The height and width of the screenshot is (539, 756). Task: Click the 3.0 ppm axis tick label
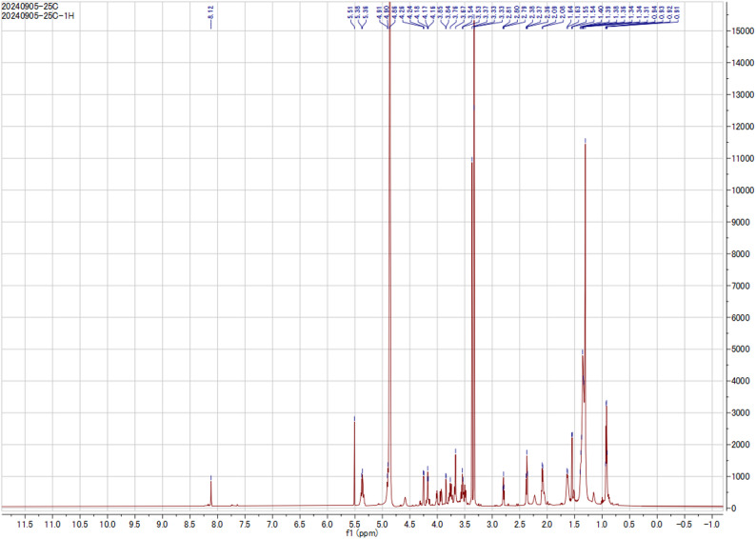pyautogui.click(x=492, y=524)
